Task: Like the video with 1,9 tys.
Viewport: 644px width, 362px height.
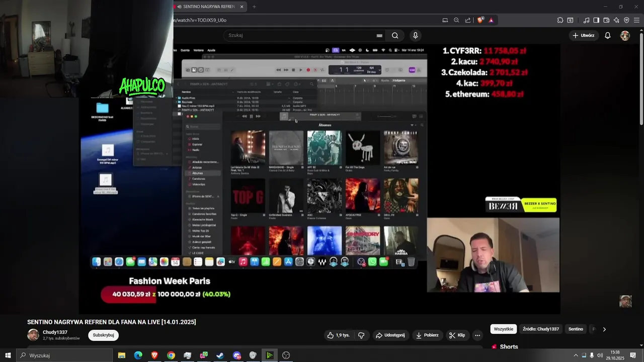Action: (x=338, y=335)
